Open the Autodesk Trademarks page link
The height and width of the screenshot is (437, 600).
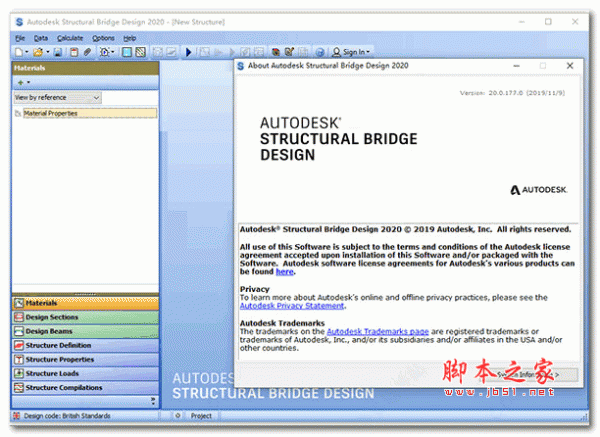378,331
